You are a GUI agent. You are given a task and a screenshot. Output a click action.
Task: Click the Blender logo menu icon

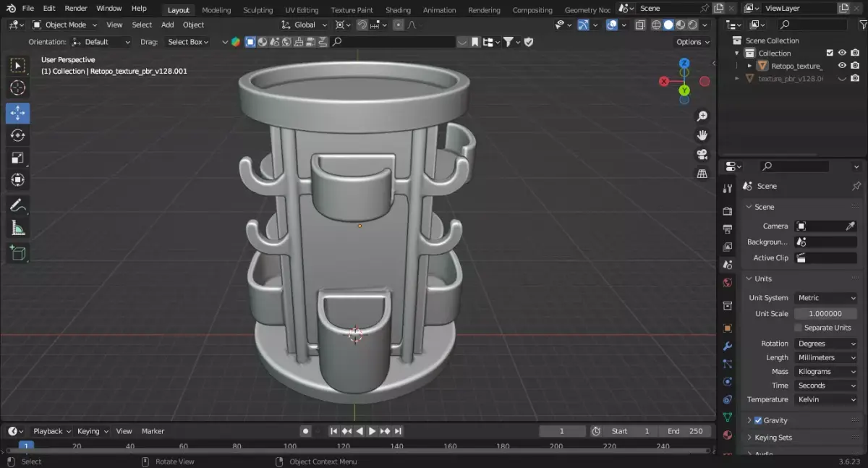pos(11,8)
